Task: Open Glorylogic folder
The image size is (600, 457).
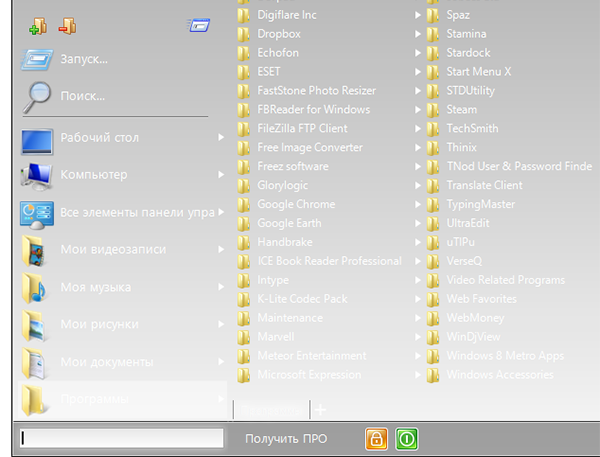Action: (329, 185)
